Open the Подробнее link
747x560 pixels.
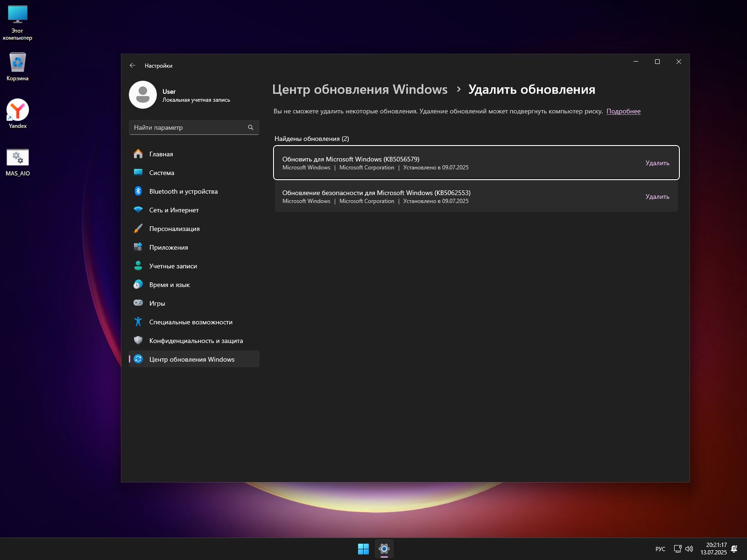[623, 111]
